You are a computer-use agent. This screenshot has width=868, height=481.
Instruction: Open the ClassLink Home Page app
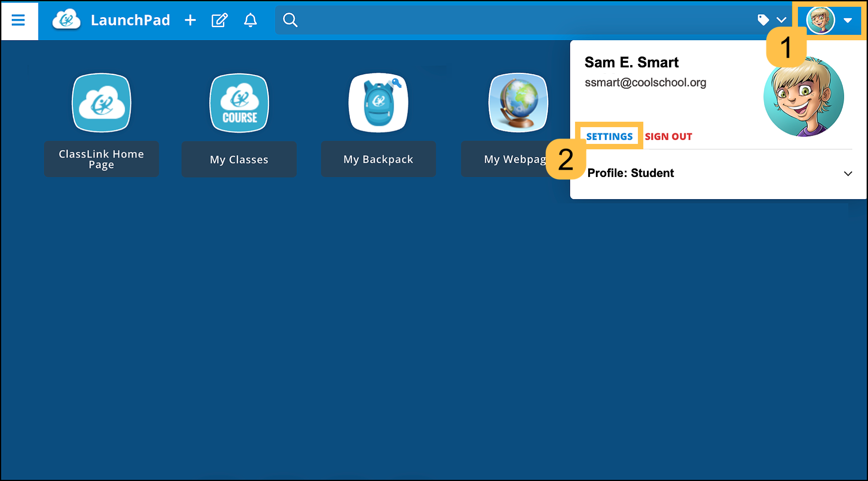[101, 103]
